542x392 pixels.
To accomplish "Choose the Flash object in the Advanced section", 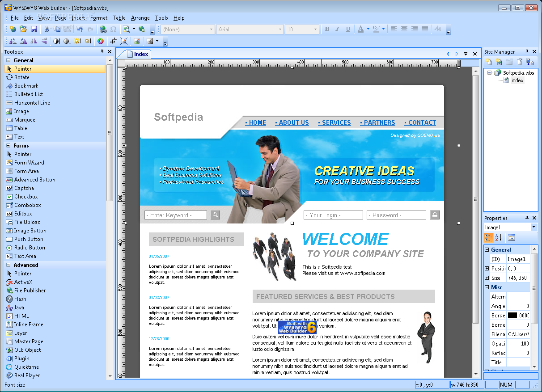I will tap(55, 299).
